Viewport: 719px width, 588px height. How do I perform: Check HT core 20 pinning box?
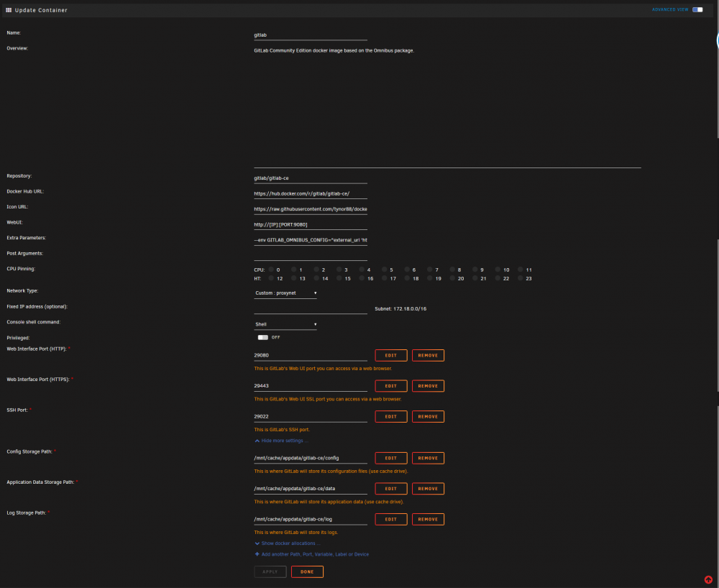coord(452,278)
